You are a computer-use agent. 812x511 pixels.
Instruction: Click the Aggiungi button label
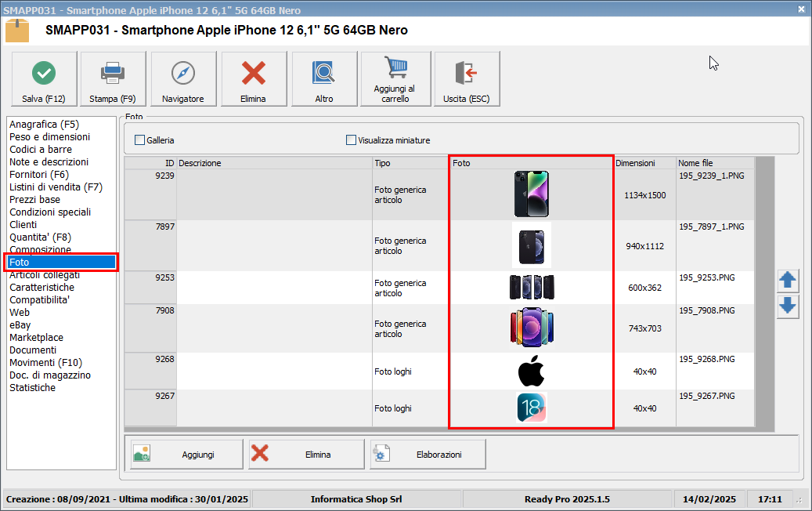[x=198, y=455]
